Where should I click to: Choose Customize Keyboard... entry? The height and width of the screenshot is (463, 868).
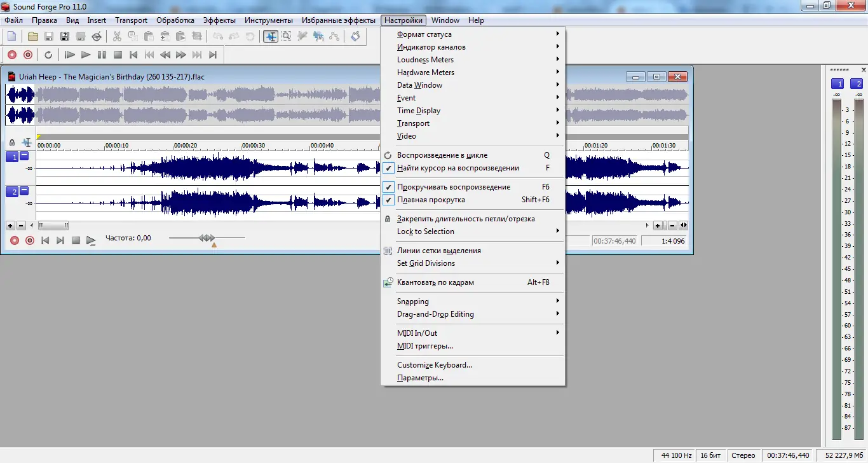[473, 365]
